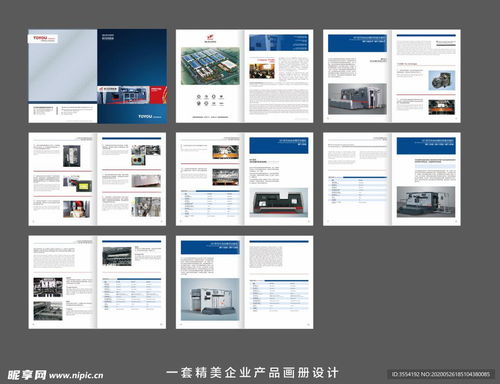Click the TOYOU logo on the white cover badge
The height and width of the screenshot is (384, 500).
[x=44, y=39]
